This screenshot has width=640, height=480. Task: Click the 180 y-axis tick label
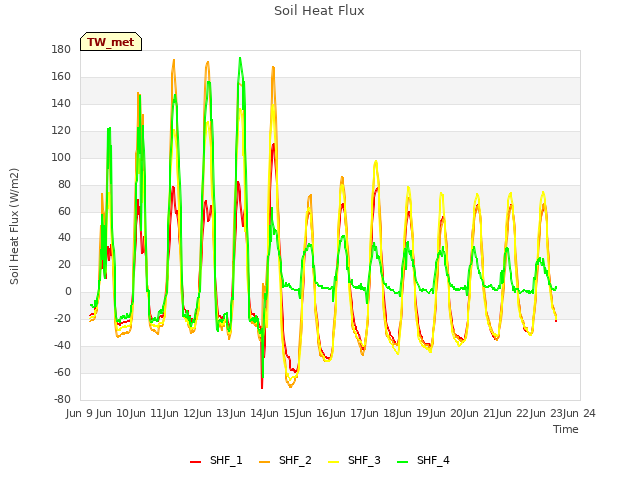[x=61, y=49]
